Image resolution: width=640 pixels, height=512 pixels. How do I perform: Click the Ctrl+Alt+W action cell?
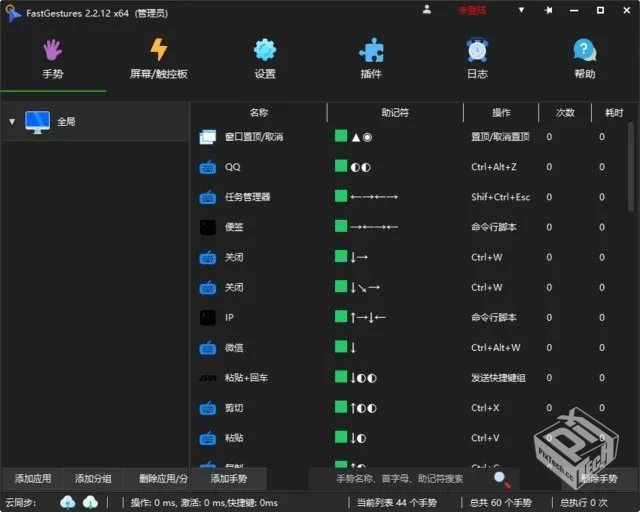(x=496, y=348)
